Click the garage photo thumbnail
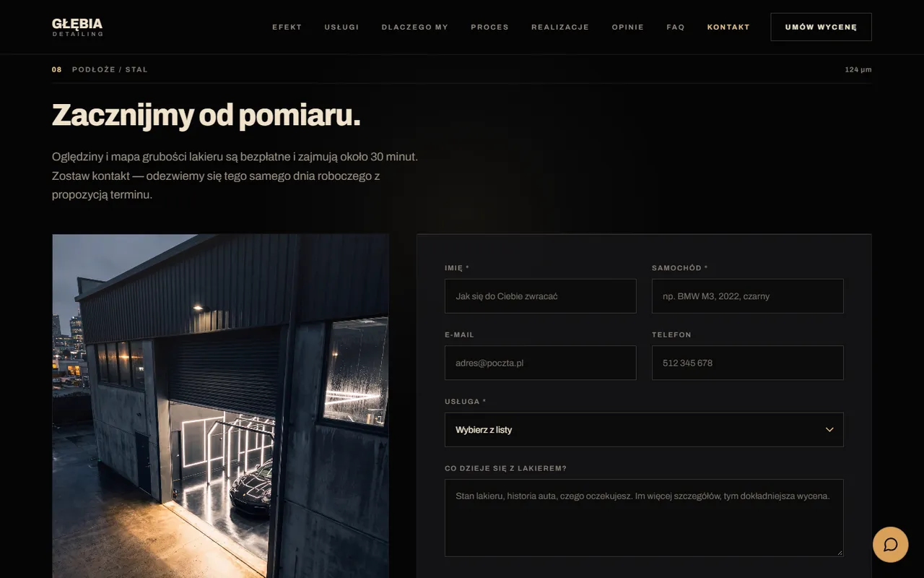924x578 pixels. (x=221, y=406)
